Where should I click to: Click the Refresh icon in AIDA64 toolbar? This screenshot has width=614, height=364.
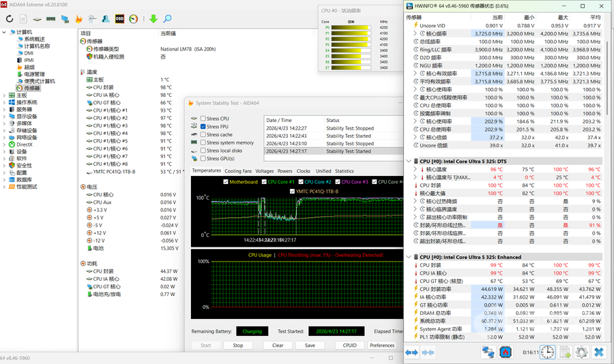tap(10, 19)
